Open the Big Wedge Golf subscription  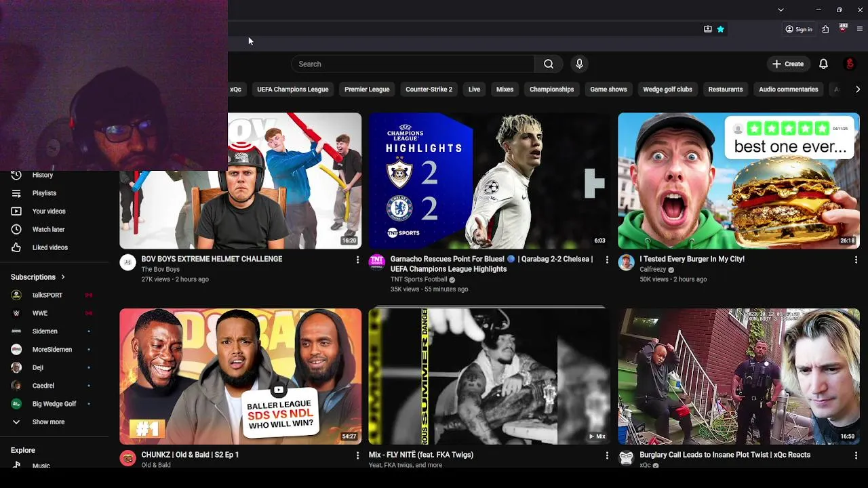tap(54, 403)
